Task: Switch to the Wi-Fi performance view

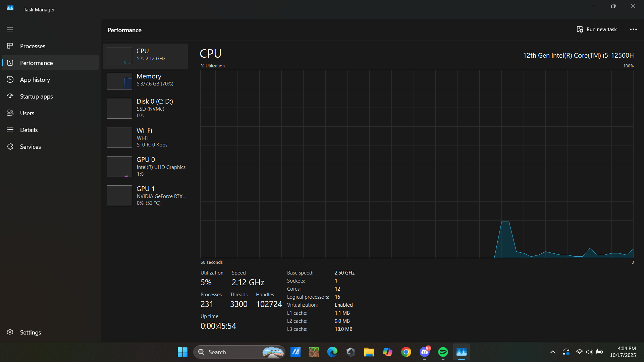Action: tap(145, 137)
